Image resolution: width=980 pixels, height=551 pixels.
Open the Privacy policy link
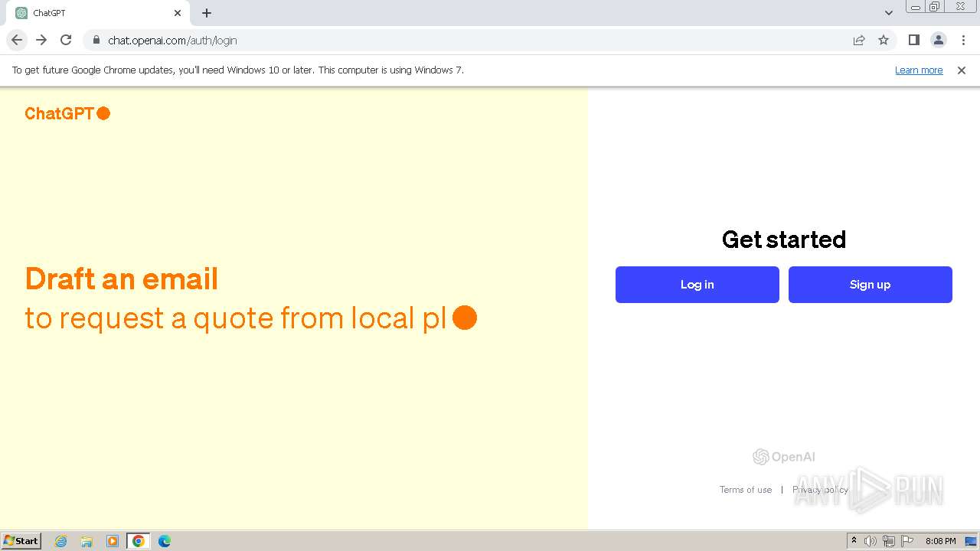pyautogui.click(x=820, y=490)
